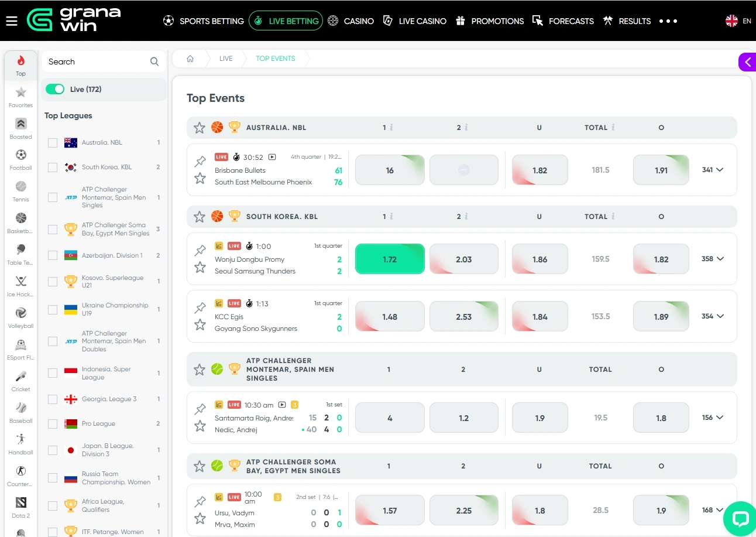This screenshot has height=537, width=756.
Task: Turn off the Live (172) toggle
Action: coord(55,89)
